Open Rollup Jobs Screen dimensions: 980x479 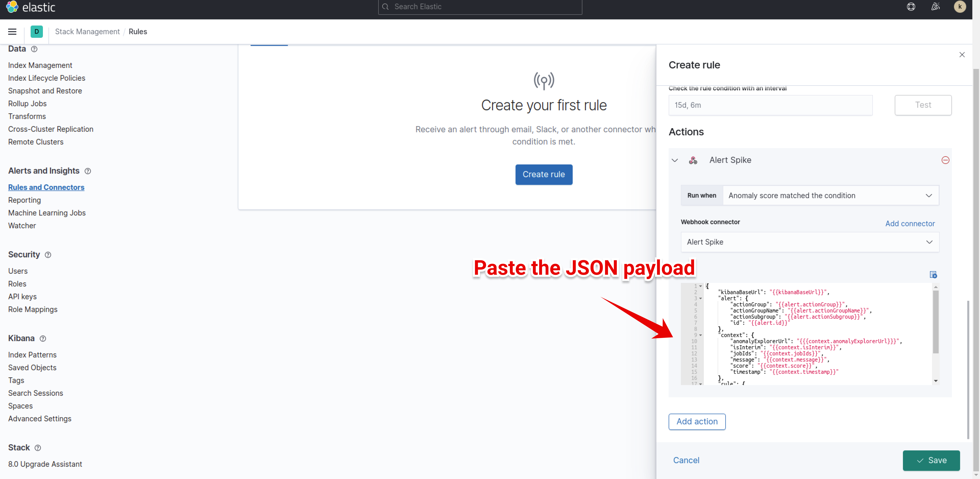[27, 104]
